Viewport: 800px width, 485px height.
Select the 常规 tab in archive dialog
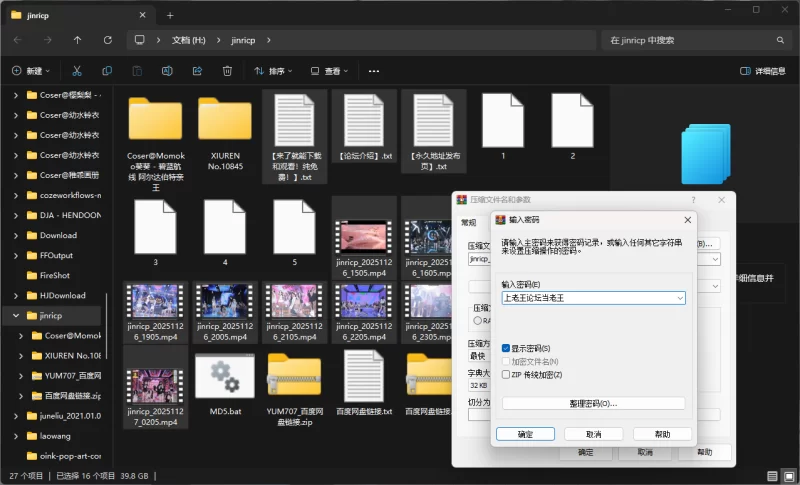469,223
